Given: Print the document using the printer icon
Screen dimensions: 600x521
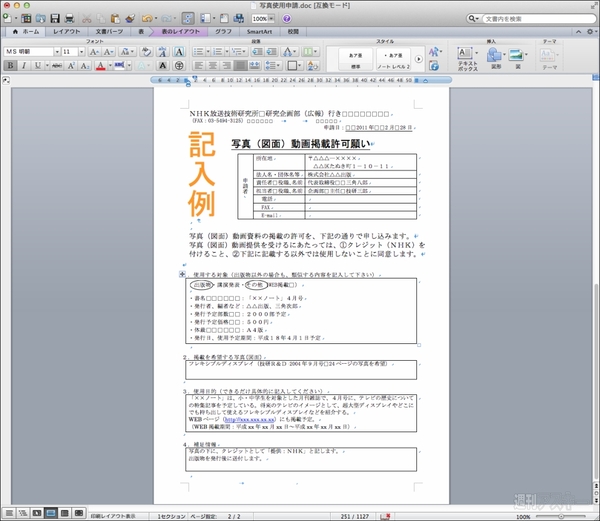Looking at the screenshot, I should pyautogui.click(x=69, y=18).
